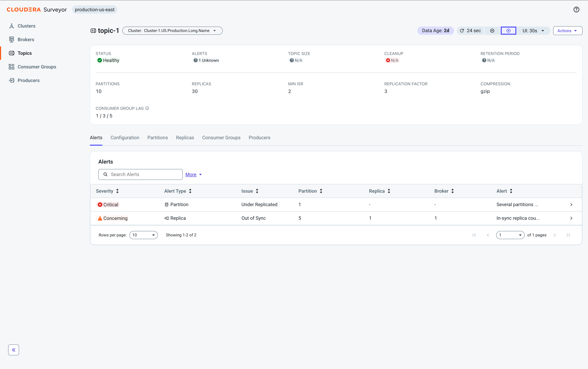Switch to the Replicas tab
This screenshot has height=369, width=588.
tap(185, 138)
